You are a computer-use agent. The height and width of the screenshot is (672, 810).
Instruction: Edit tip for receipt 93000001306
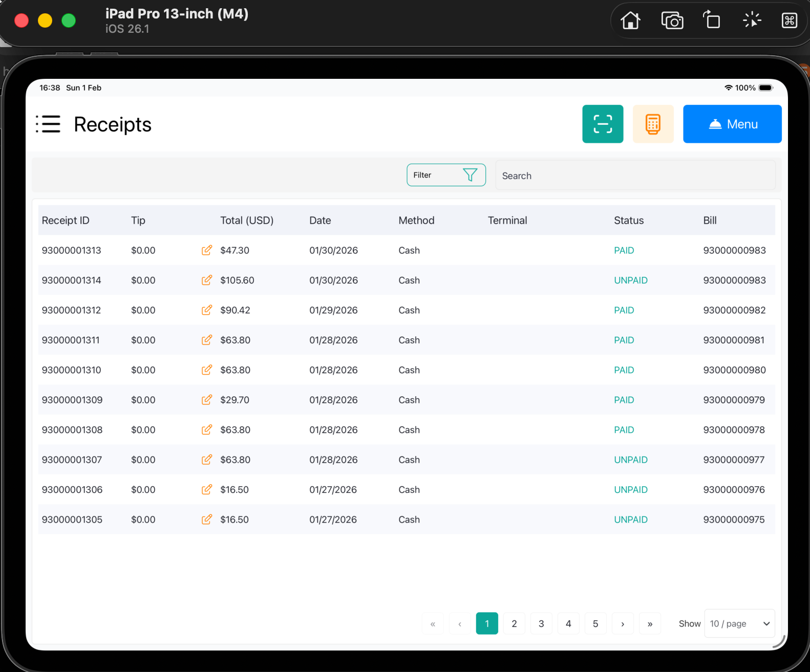click(206, 490)
